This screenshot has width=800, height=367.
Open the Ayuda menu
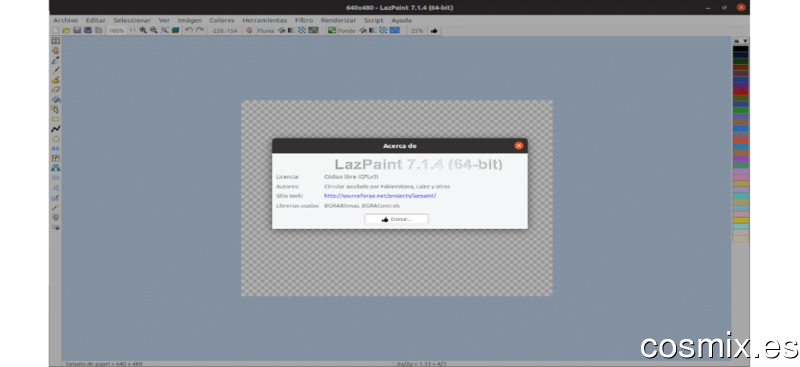[401, 20]
